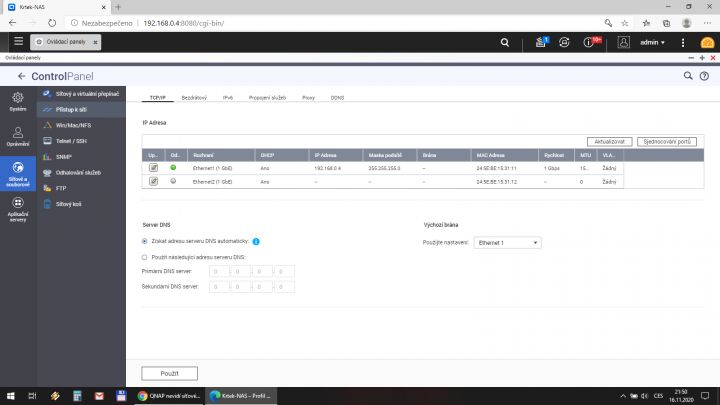Viewport: 720px width, 405px height.
Task: Open the Oprávnění category in the sidebar
Action: coord(18,136)
